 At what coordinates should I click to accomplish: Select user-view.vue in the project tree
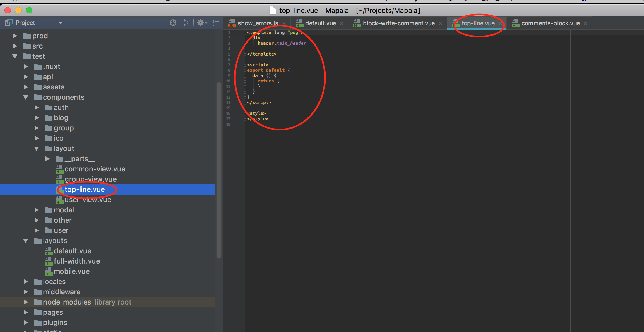(x=88, y=200)
